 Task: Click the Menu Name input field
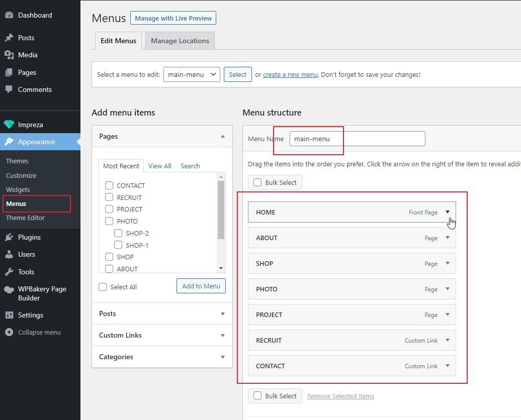point(357,139)
